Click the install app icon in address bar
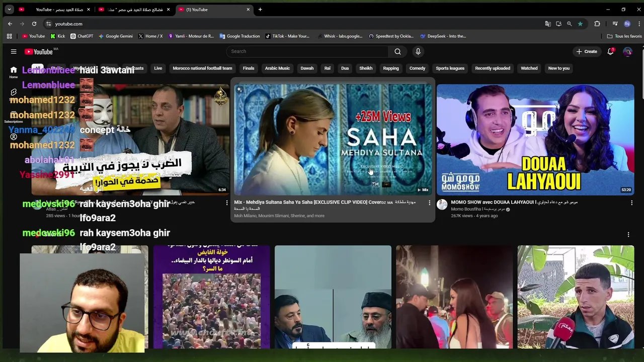Viewport: 644px width, 362px height. pyautogui.click(x=558, y=24)
